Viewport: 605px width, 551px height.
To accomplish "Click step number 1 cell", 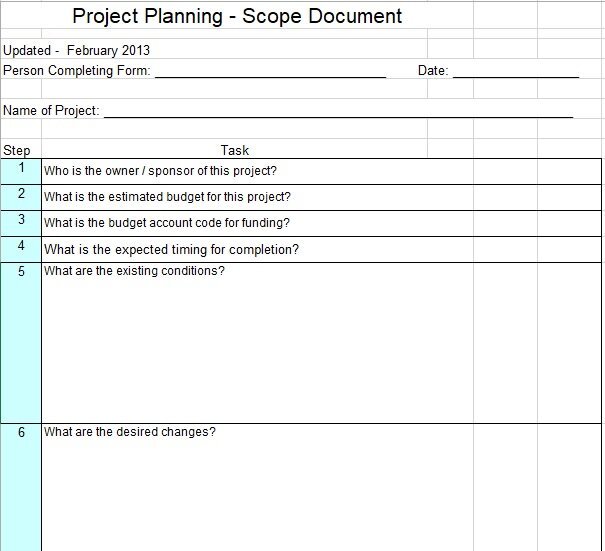I will coord(21,169).
